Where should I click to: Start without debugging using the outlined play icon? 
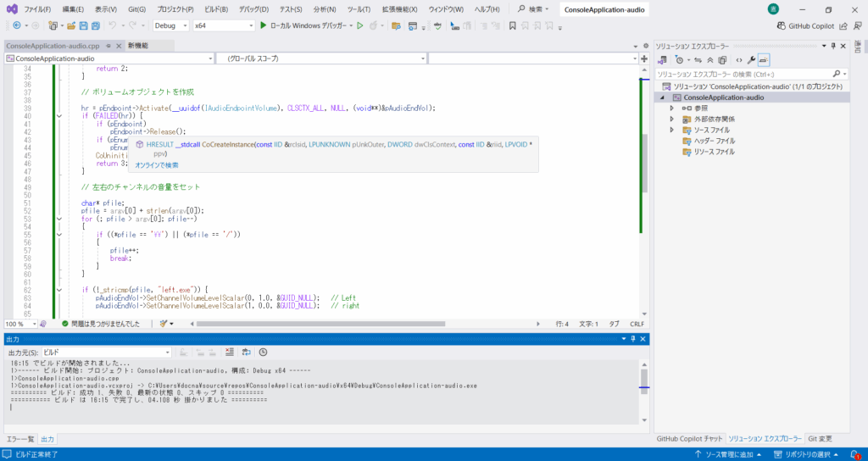click(359, 25)
